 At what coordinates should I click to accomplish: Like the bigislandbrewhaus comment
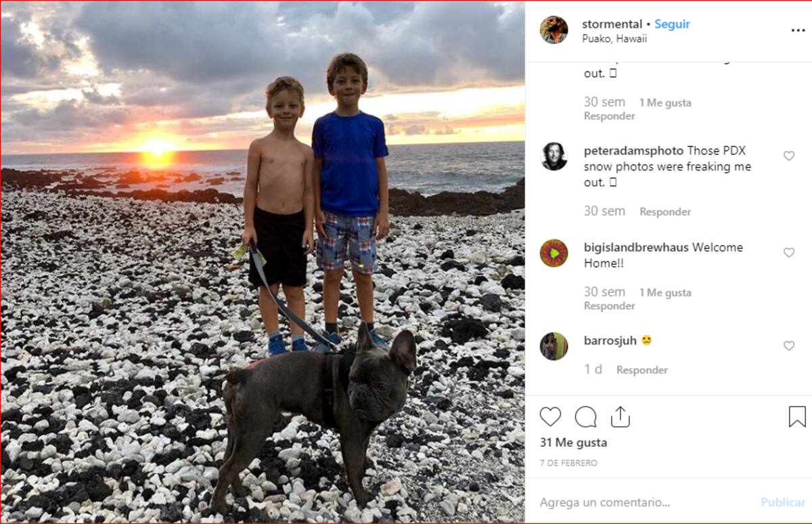tap(789, 253)
